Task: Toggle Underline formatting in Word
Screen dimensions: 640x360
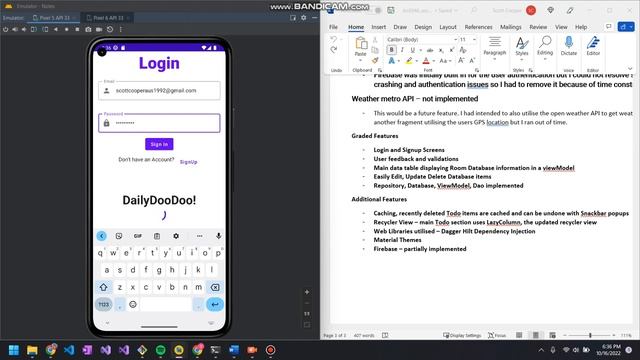Action: point(413,50)
